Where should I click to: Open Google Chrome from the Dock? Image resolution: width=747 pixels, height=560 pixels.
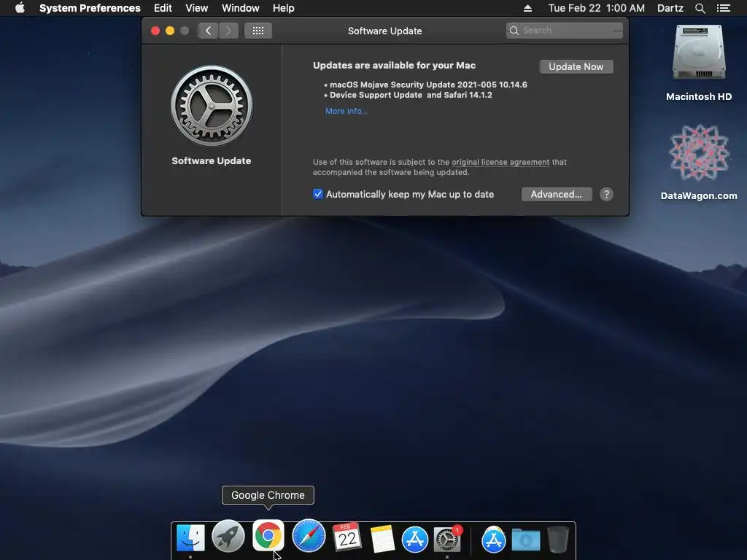pyautogui.click(x=268, y=535)
